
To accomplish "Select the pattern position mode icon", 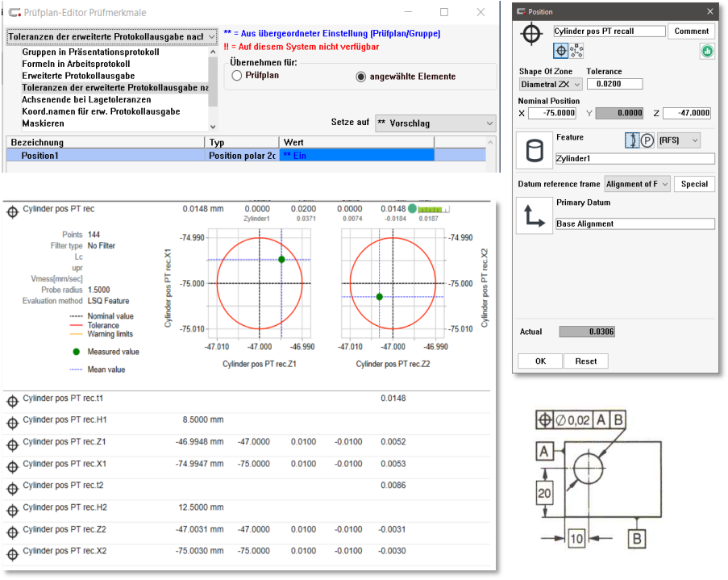I will click(576, 50).
